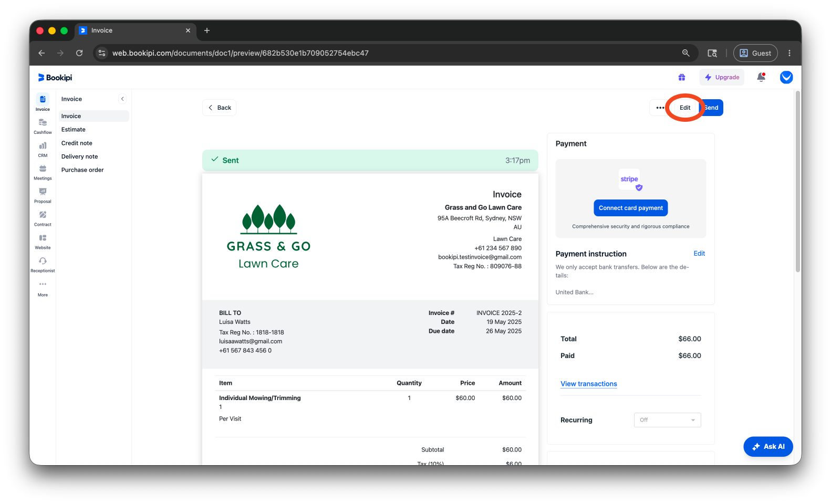Viewport: 831px width, 504px height.
Task: Open Chrome's three-dot menu
Action: tap(789, 53)
